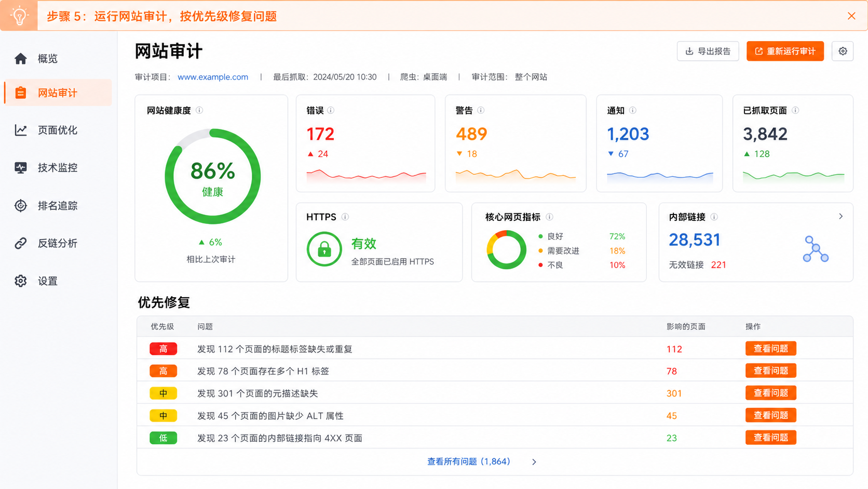The height and width of the screenshot is (489, 868).
Task: Click the orange warnings trend sparkline
Action: (516, 176)
